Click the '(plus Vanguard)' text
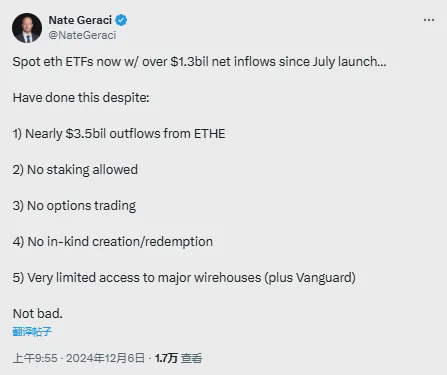The image size is (447, 375). (310, 278)
